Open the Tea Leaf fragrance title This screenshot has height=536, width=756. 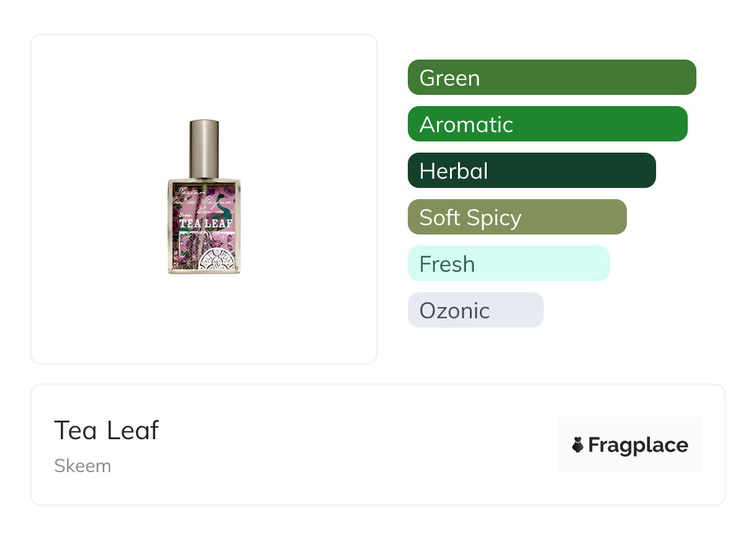[107, 431]
